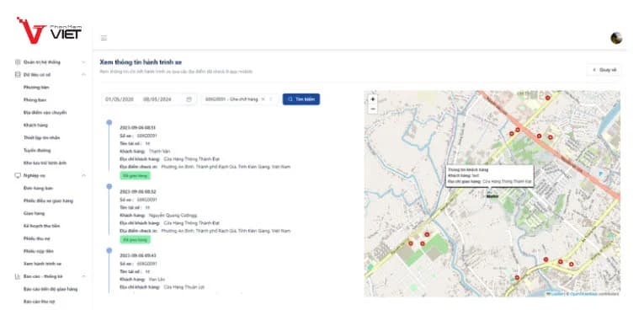Open Phòng ban in the sidebar
The height and width of the screenshot is (326, 644).
pyautogui.click(x=35, y=100)
